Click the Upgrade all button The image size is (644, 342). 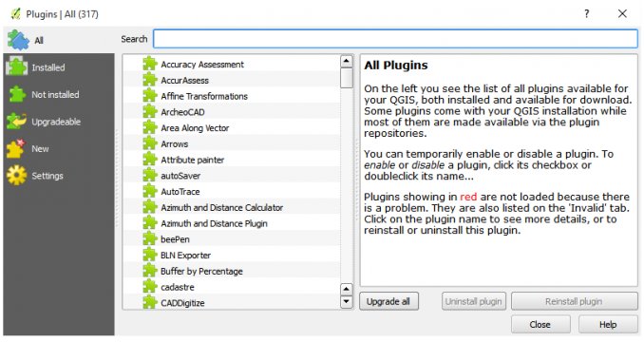388,301
